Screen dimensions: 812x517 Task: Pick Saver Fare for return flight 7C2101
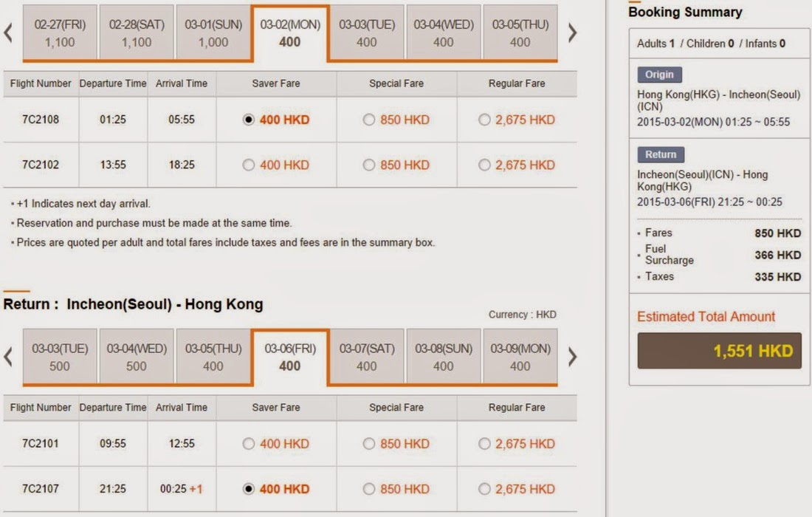[x=249, y=445]
